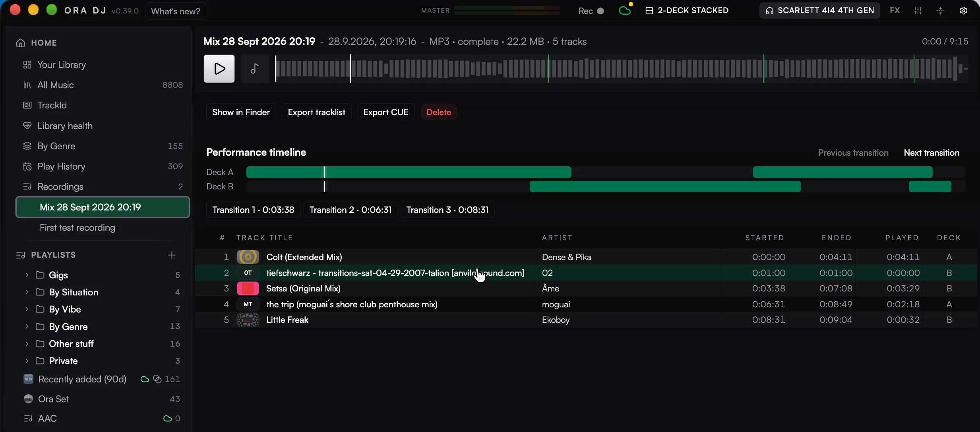This screenshot has width=980, height=432.
Task: Expand the Gigs playlist folder
Action: (27, 275)
